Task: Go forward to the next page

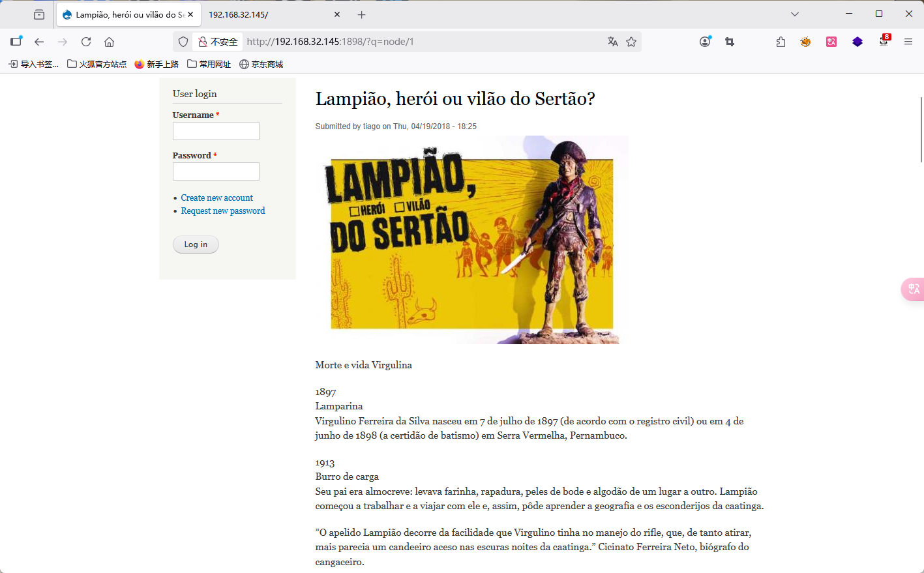Action: tap(63, 42)
